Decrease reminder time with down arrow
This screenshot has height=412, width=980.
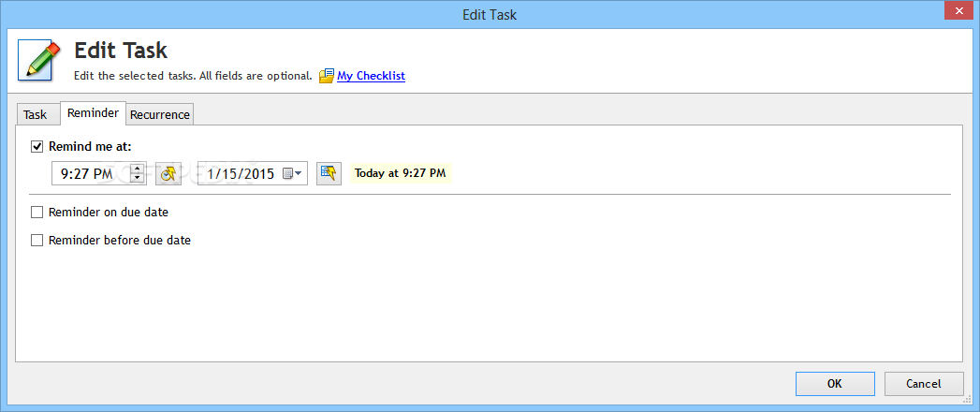pos(138,179)
